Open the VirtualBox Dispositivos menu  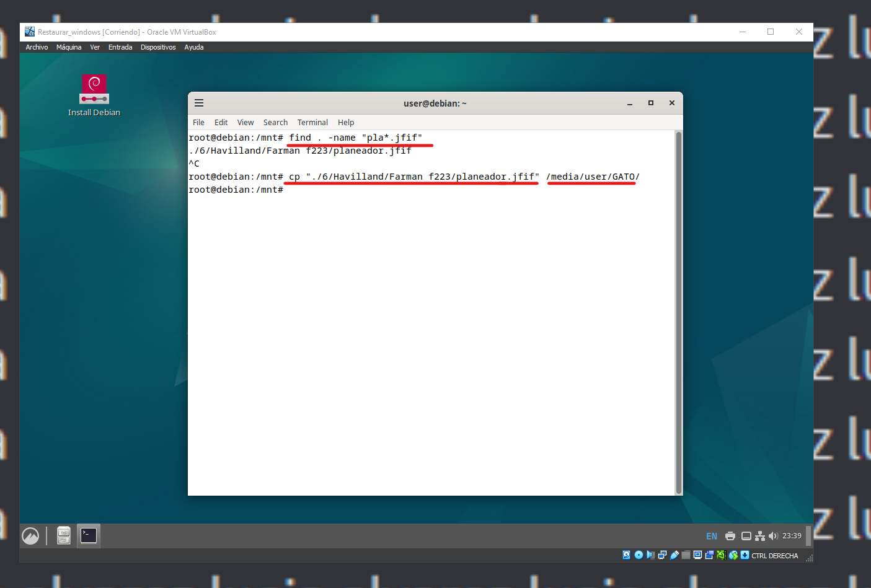click(x=158, y=47)
